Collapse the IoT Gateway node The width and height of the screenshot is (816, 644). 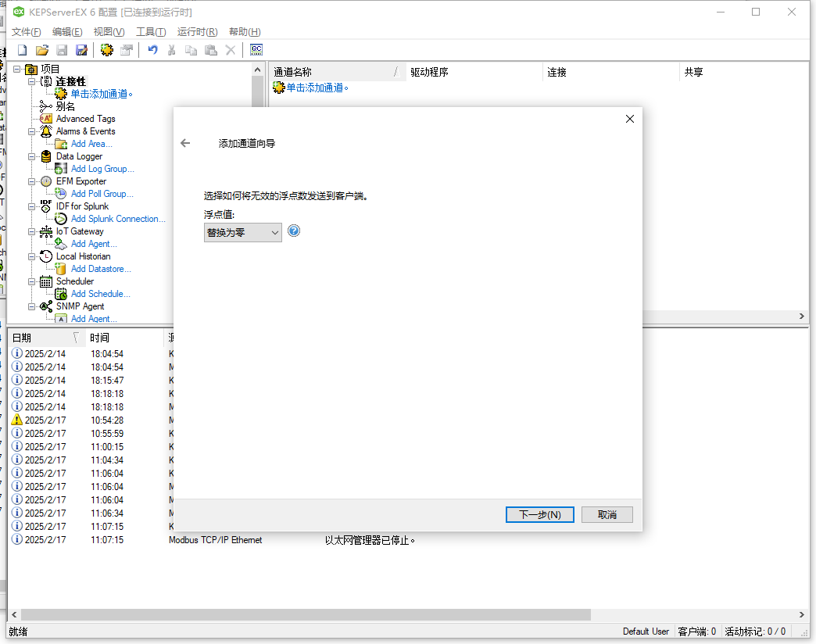pyautogui.click(x=32, y=231)
